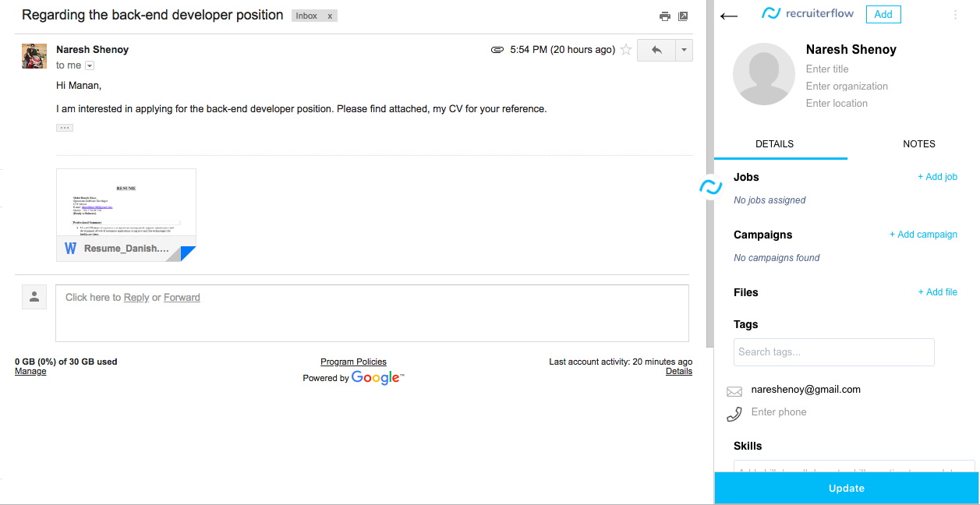Expand trimmed content ellipsis
The height and width of the screenshot is (505, 980).
point(65,128)
